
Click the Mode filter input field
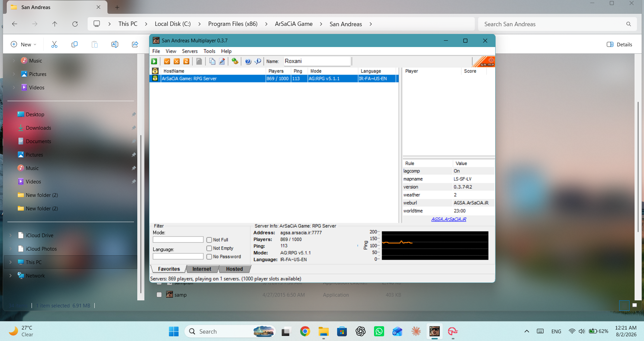click(x=178, y=240)
